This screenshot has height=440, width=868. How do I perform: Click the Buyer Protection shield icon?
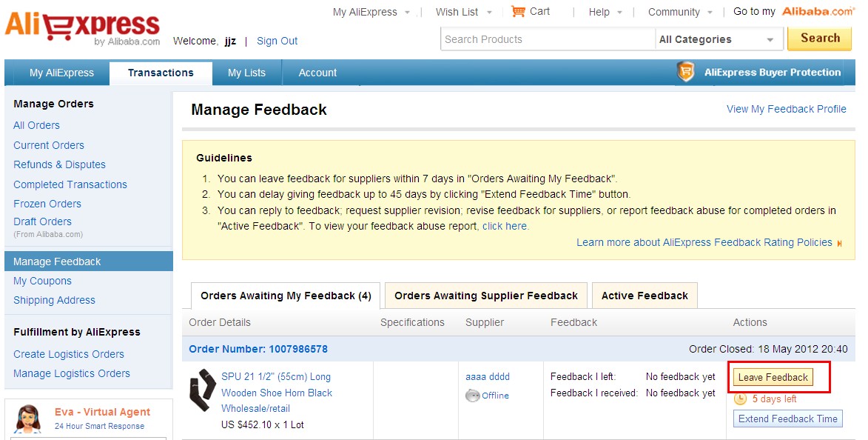[x=686, y=72]
